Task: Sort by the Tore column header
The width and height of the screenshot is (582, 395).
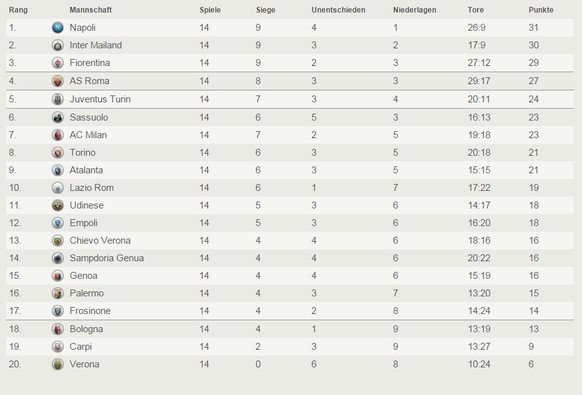Action: [475, 10]
